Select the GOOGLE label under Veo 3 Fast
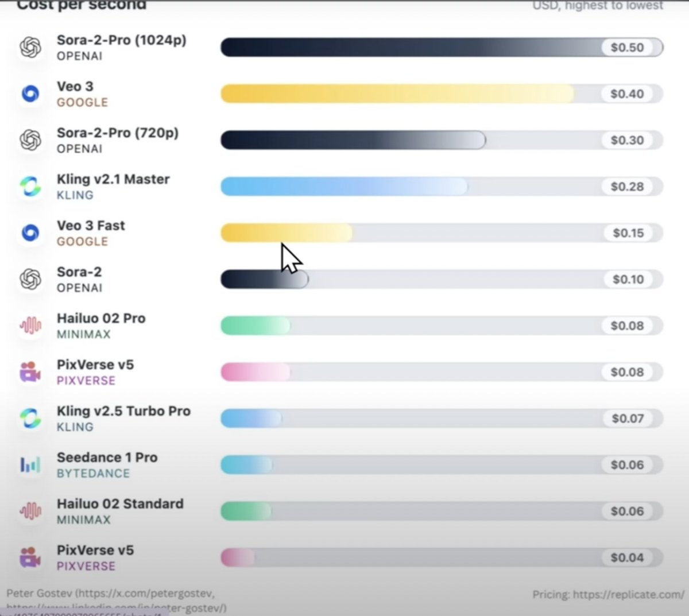This screenshot has width=689, height=616. point(82,242)
